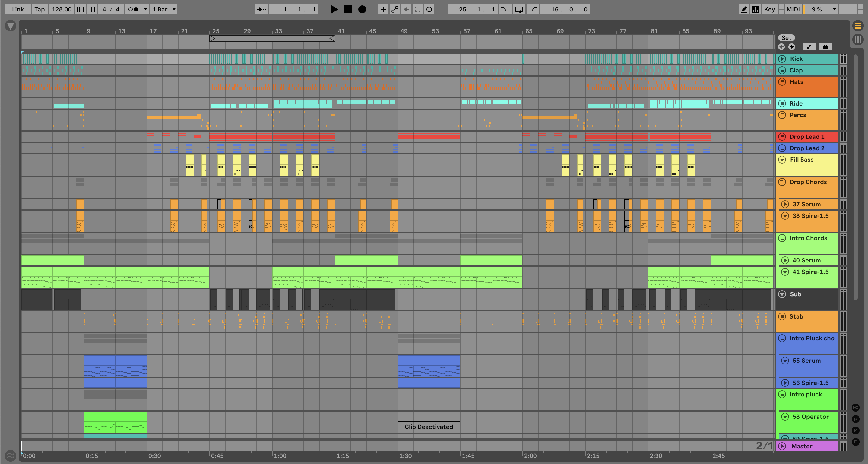The image size is (868, 464).
Task: Jump to Previous Locator arrow
Action: coord(781,47)
